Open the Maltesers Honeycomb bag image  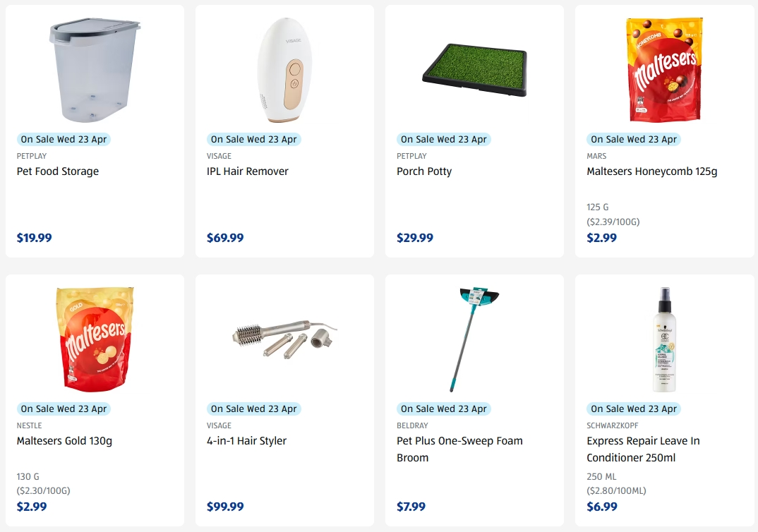coord(664,70)
